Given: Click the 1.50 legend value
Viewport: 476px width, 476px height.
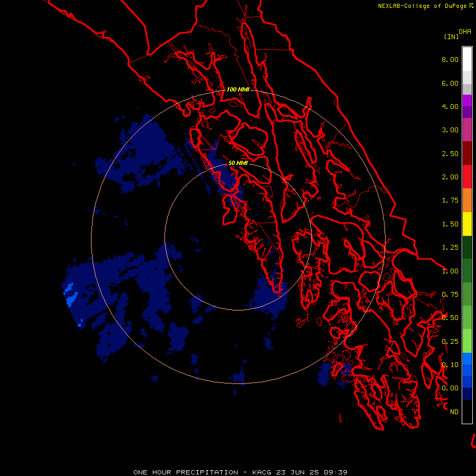Looking at the screenshot, I should [x=450, y=224].
